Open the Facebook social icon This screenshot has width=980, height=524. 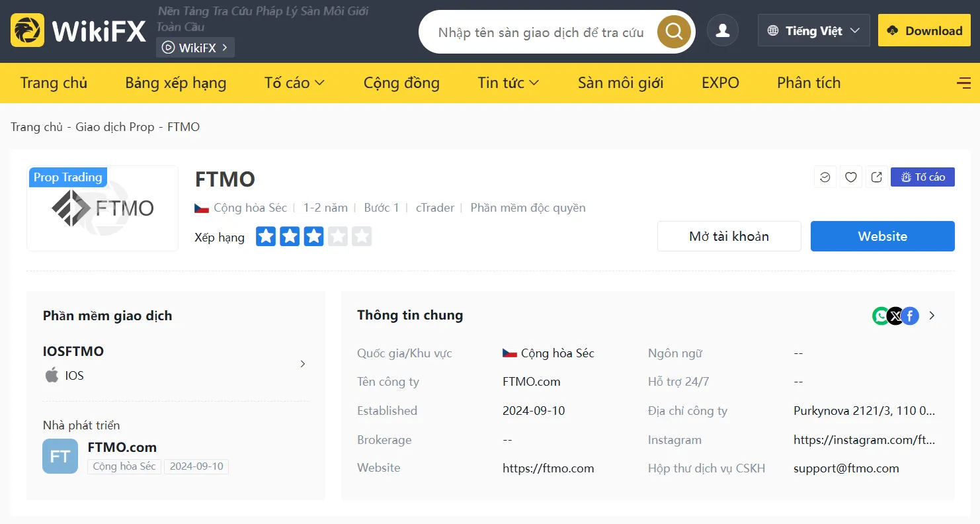pyautogui.click(x=911, y=316)
